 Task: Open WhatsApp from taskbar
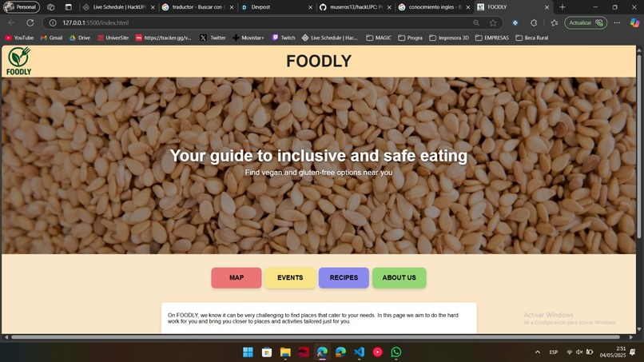pyautogui.click(x=396, y=352)
